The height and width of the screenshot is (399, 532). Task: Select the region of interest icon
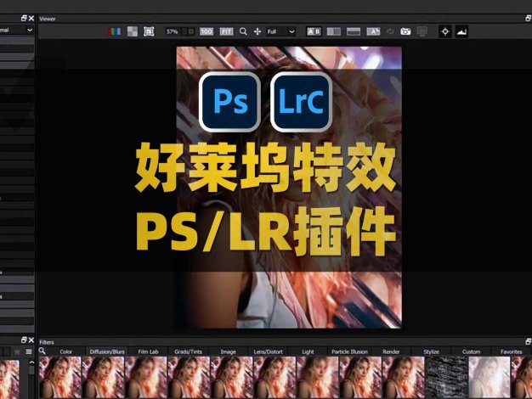[x=149, y=31]
